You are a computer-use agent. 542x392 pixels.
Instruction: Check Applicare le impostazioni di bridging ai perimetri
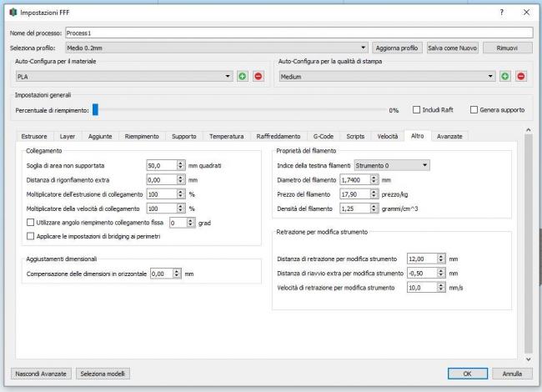[31, 236]
